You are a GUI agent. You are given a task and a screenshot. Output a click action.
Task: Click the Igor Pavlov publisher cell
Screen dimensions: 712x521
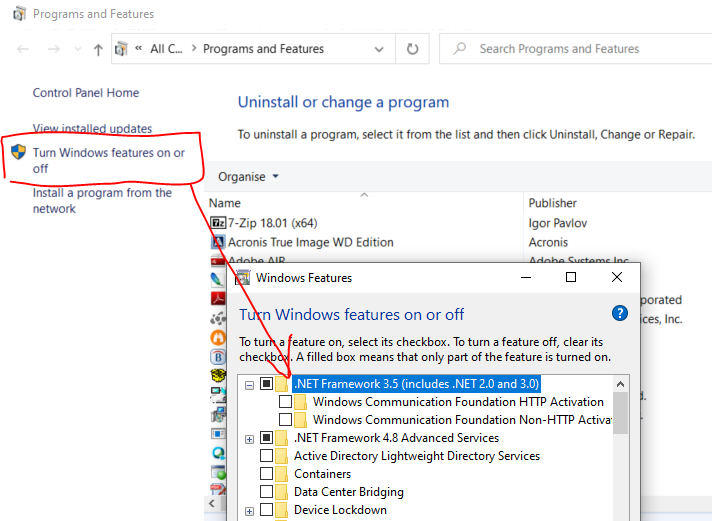558,223
